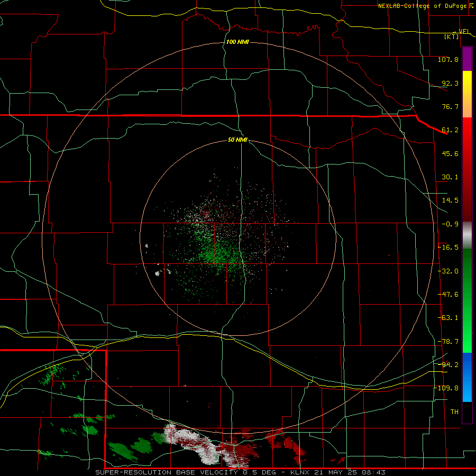Select the 107.8 value on the velocity scale
This screenshot has width=476, height=476.
coord(448,59)
